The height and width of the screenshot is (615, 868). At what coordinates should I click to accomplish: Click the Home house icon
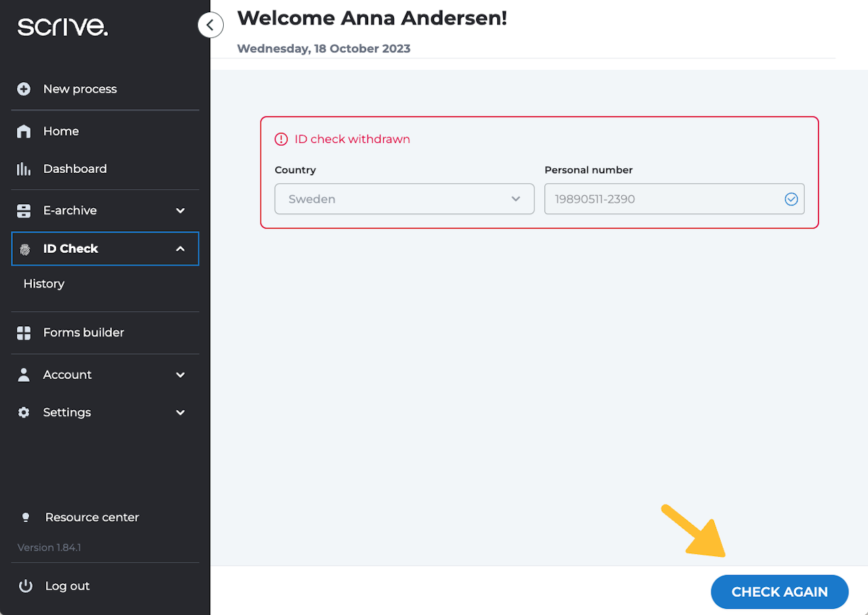click(x=24, y=132)
